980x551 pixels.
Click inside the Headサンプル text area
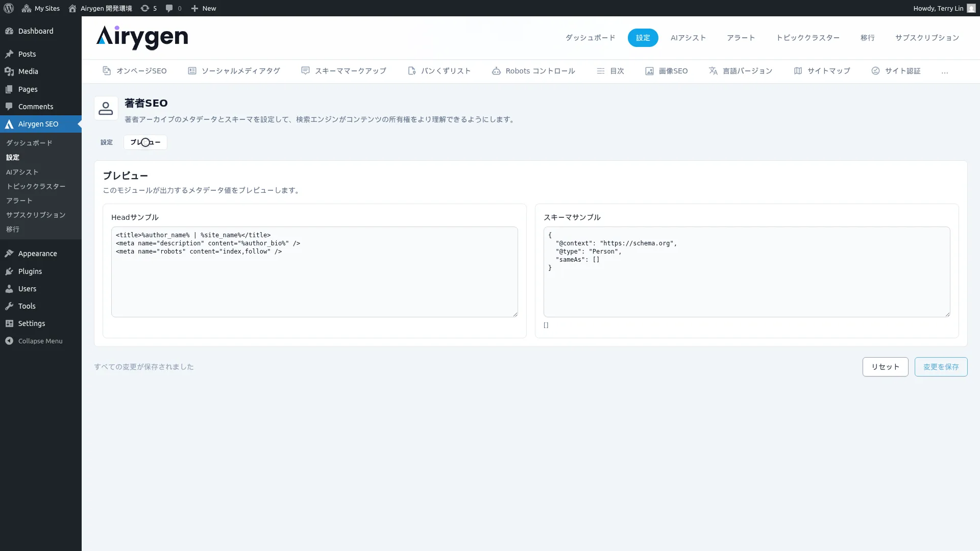tap(314, 272)
